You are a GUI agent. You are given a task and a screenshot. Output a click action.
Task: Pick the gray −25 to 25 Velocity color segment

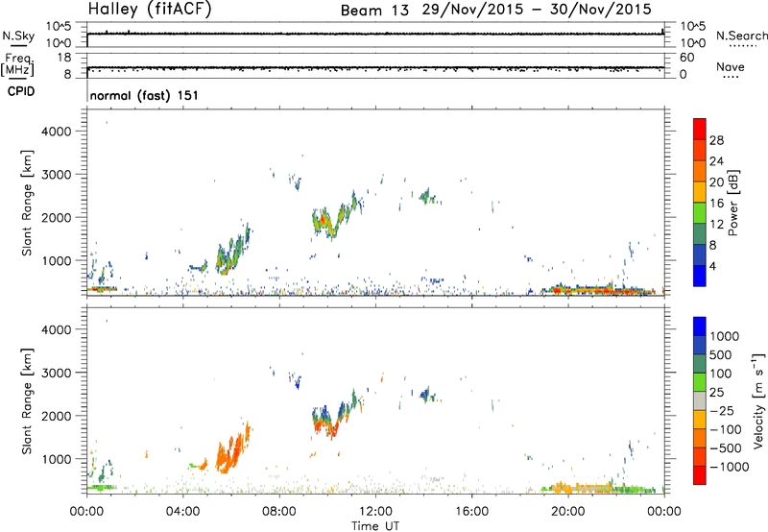click(700, 400)
